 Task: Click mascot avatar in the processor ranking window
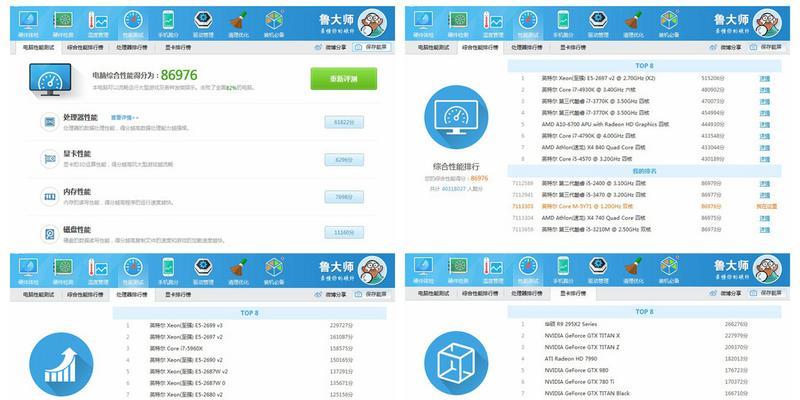coord(372,270)
